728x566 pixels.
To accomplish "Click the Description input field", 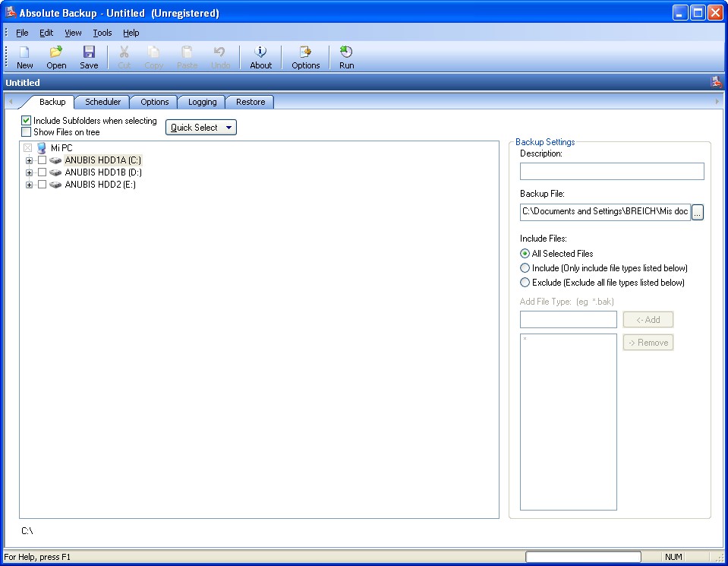I will (612, 171).
